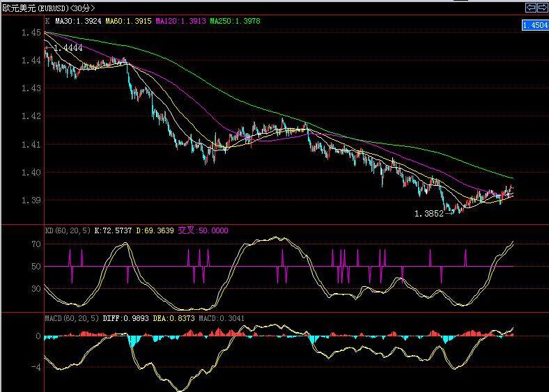Click the right arrow navigation icon
The width and height of the screenshot is (549, 392).
coord(541,8)
